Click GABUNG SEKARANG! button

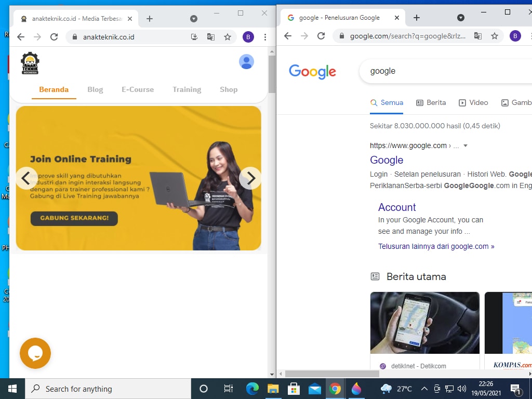tap(74, 218)
